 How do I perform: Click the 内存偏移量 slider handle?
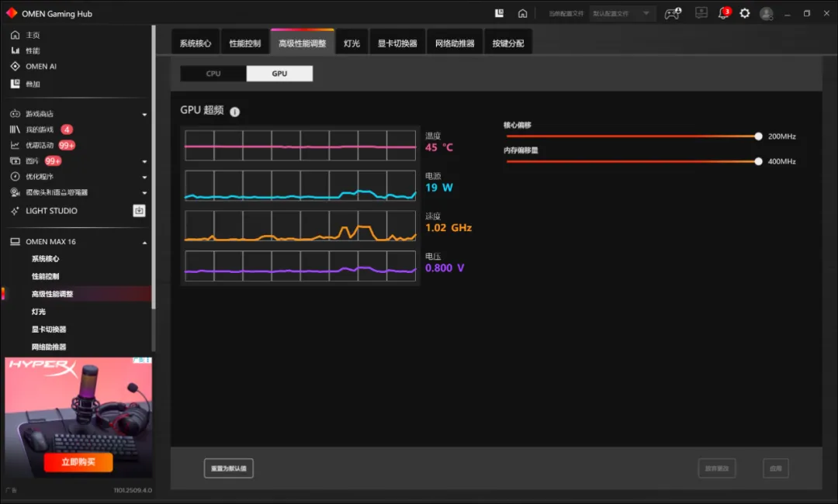tap(758, 161)
